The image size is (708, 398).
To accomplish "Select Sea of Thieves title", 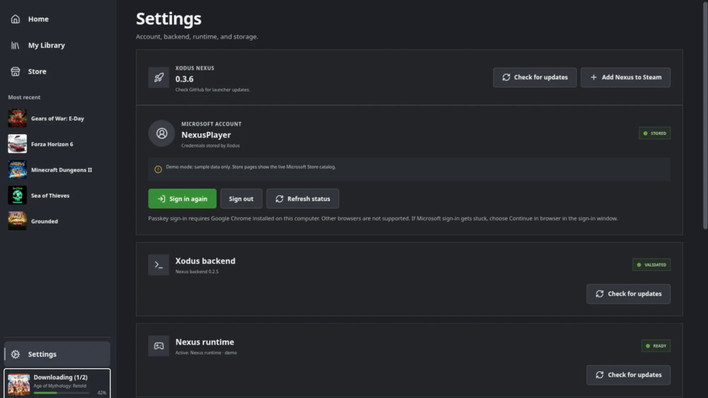I will click(x=50, y=196).
